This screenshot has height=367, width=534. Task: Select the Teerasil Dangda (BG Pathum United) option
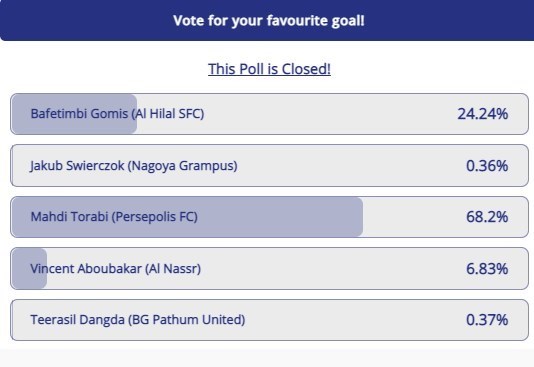coord(269,320)
